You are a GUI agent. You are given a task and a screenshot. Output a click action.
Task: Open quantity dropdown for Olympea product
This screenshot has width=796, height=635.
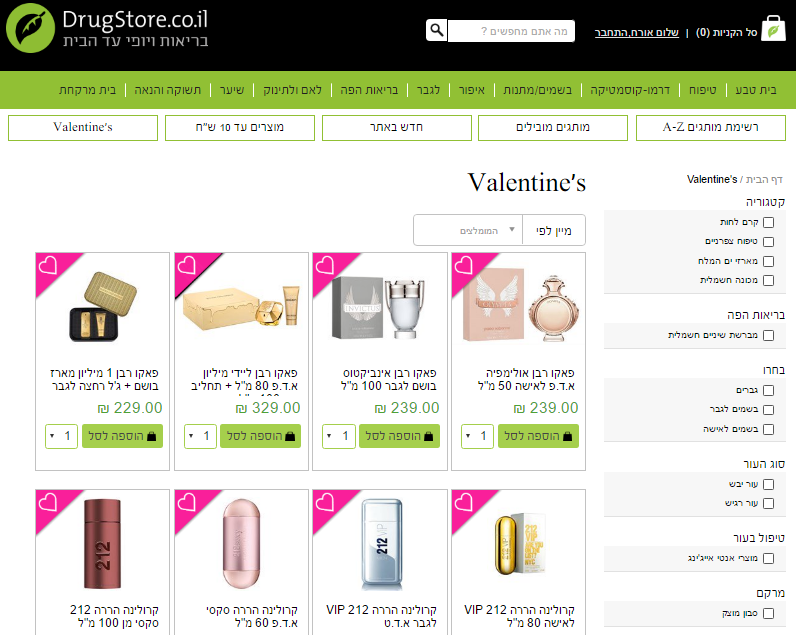tap(477, 436)
